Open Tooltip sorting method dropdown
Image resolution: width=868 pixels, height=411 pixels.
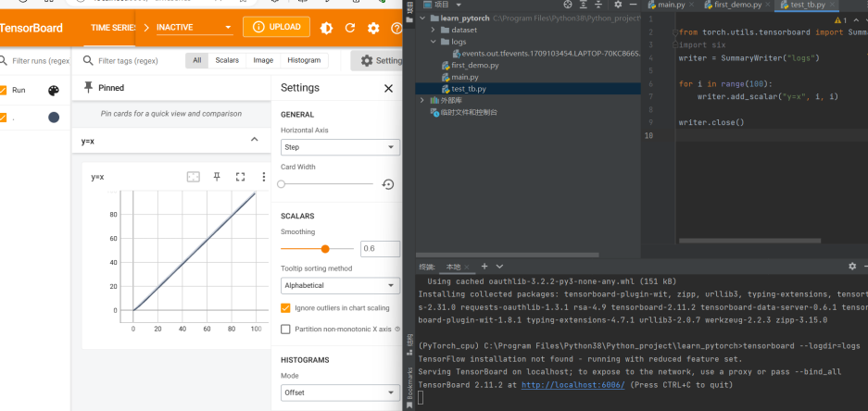click(339, 286)
